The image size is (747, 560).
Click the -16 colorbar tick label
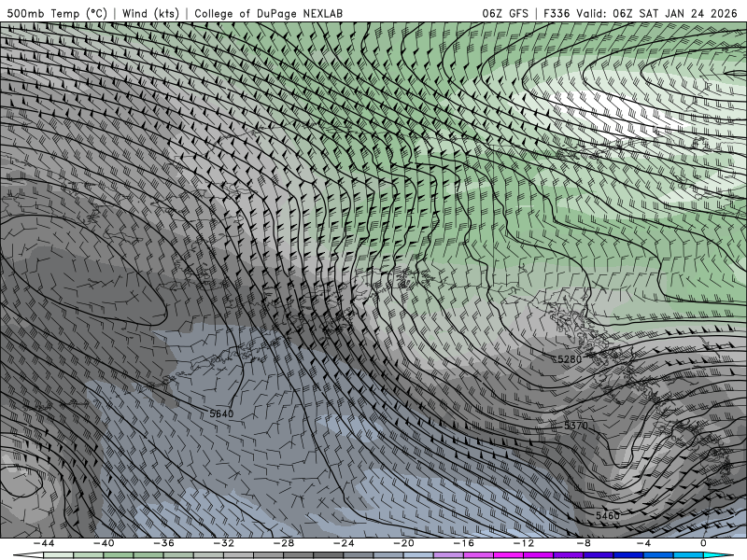point(464,543)
